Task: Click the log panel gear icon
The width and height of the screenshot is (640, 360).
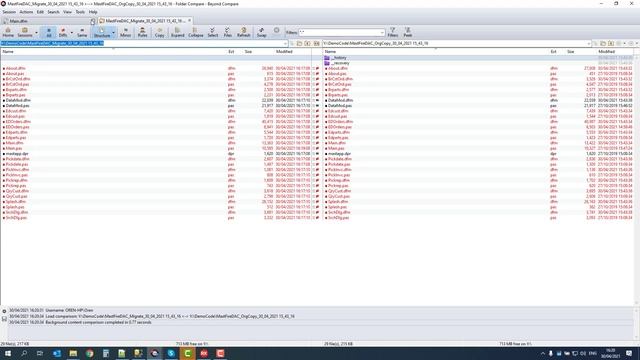Action: (4, 311)
